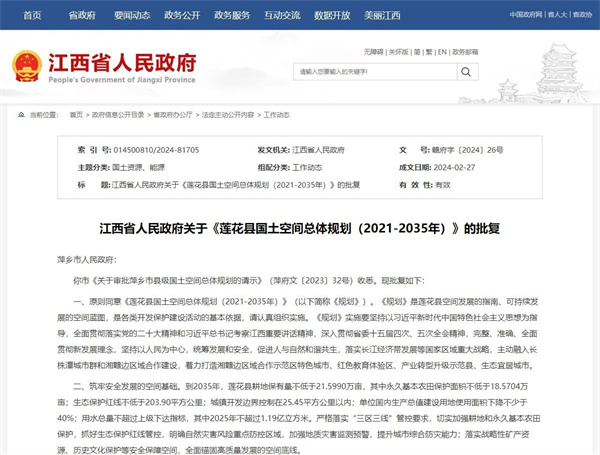Viewport: 600px width, 455px height.
Task: Open the 政务邮箱 link
Action: click(x=465, y=52)
